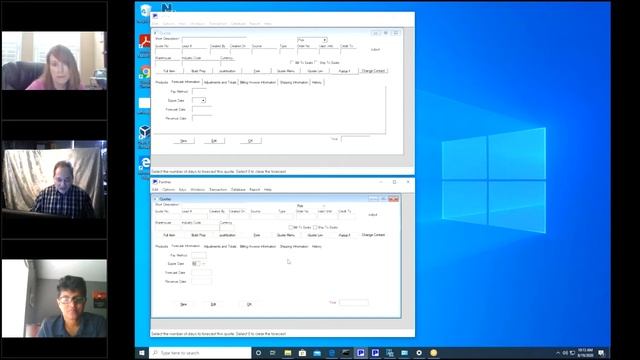The image size is (640, 360).
Task: Click New button in lower Quotes window
Action: tap(184, 304)
